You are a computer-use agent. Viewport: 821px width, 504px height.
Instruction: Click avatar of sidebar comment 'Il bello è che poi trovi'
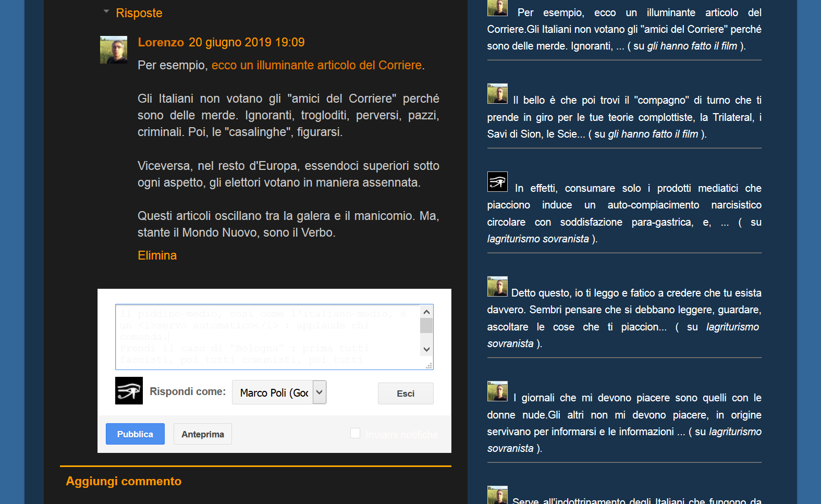497,93
